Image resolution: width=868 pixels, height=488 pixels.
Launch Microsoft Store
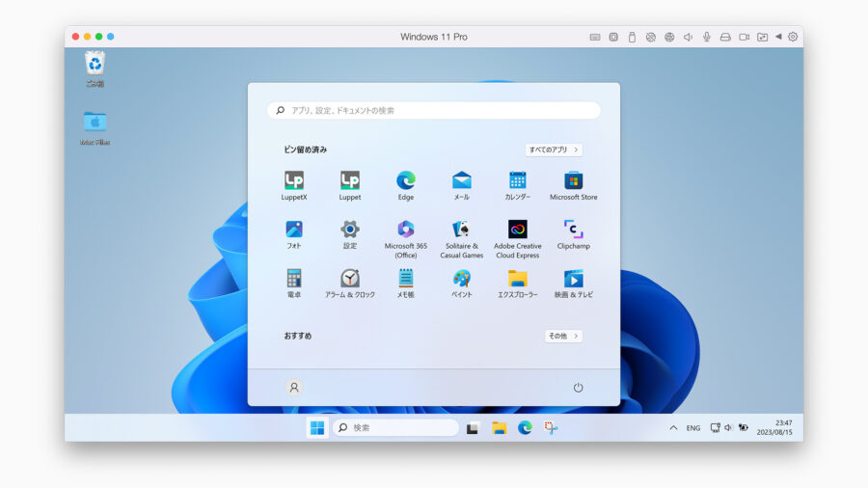(x=574, y=185)
